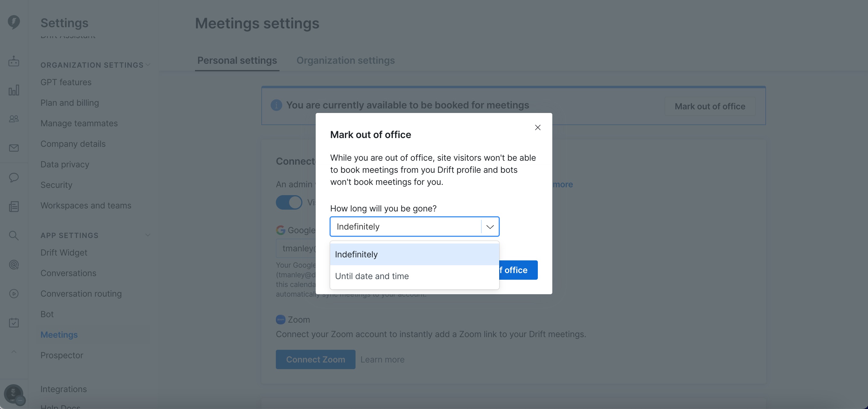Open the target prospector sidebar icon
Image resolution: width=868 pixels, height=409 pixels.
(x=14, y=265)
